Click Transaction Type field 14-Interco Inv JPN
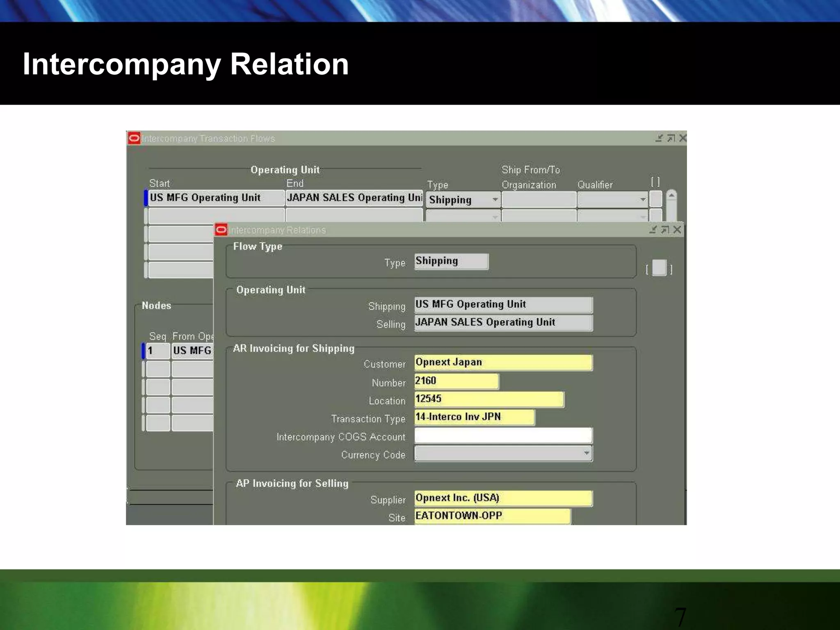 click(x=475, y=417)
